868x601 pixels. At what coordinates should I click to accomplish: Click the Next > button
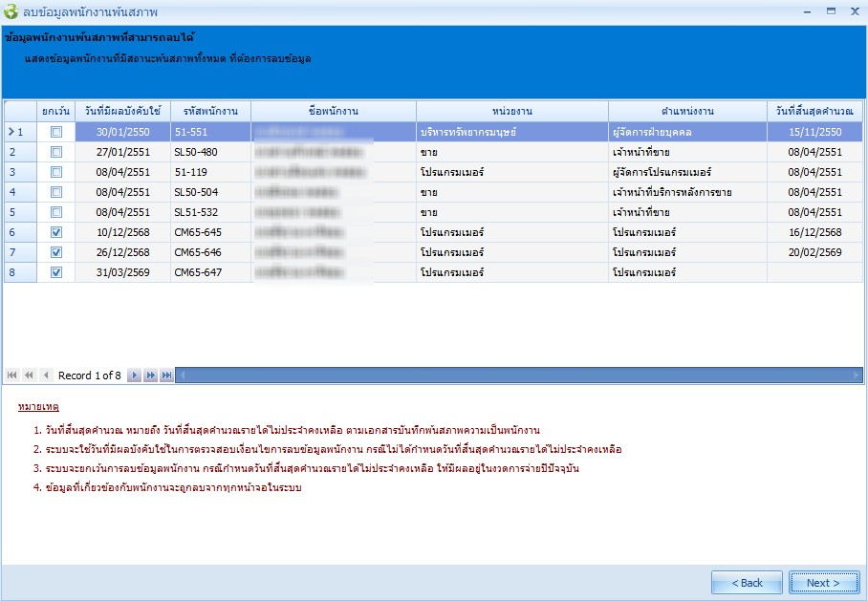(824, 583)
